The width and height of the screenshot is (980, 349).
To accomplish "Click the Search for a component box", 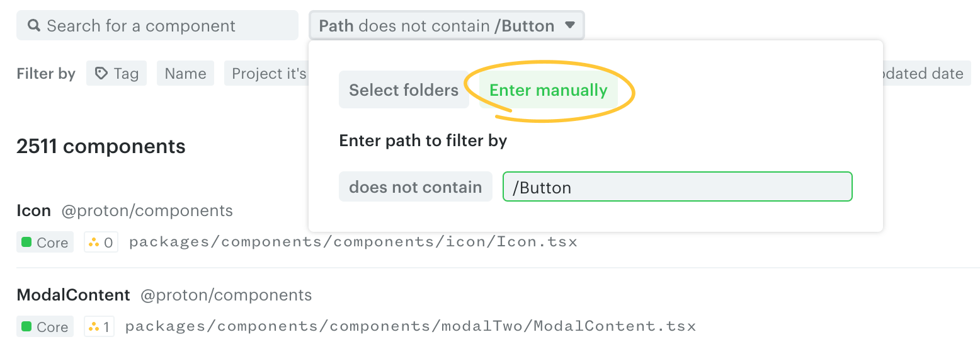I will [157, 26].
